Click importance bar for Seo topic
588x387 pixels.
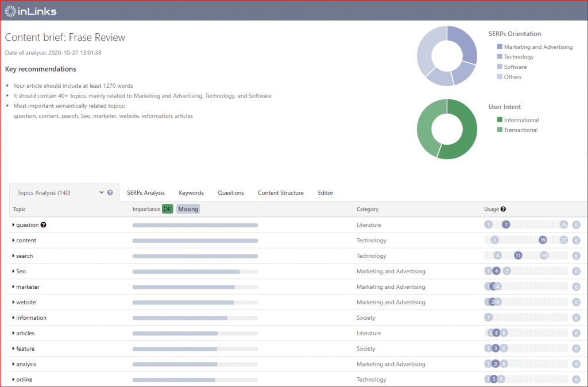195,272
